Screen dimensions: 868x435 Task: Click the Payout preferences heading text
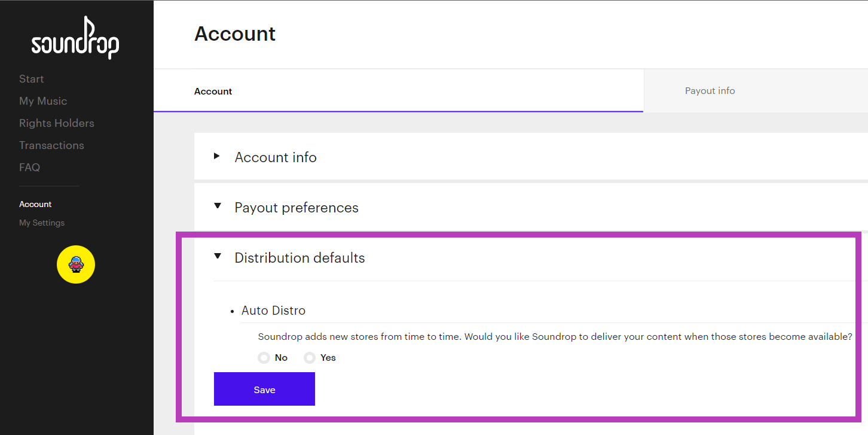[x=297, y=208]
